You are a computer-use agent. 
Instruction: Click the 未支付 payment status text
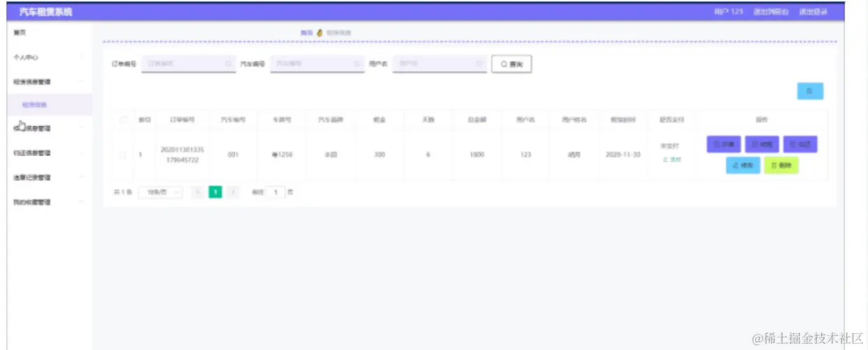pyautogui.click(x=671, y=146)
